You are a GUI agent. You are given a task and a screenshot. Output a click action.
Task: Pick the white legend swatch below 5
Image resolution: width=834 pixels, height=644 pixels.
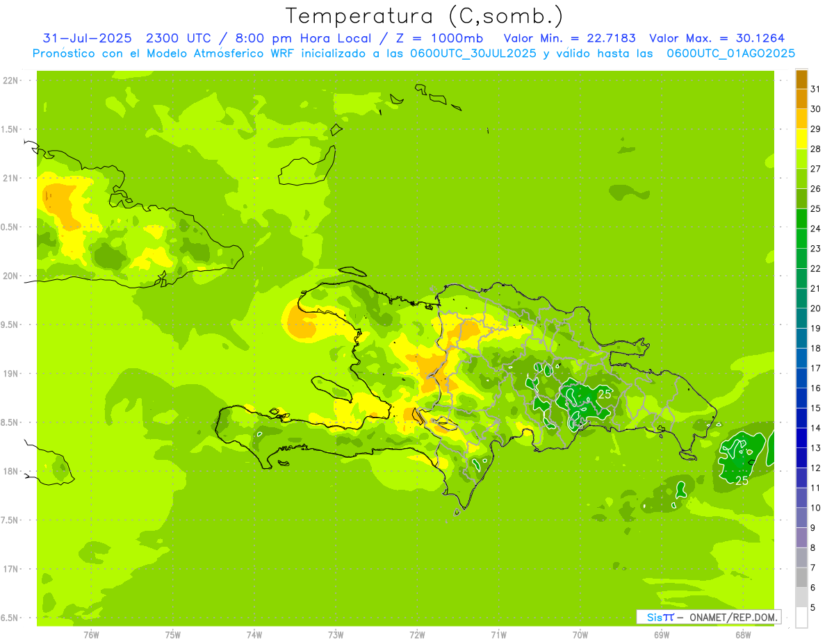click(801, 618)
